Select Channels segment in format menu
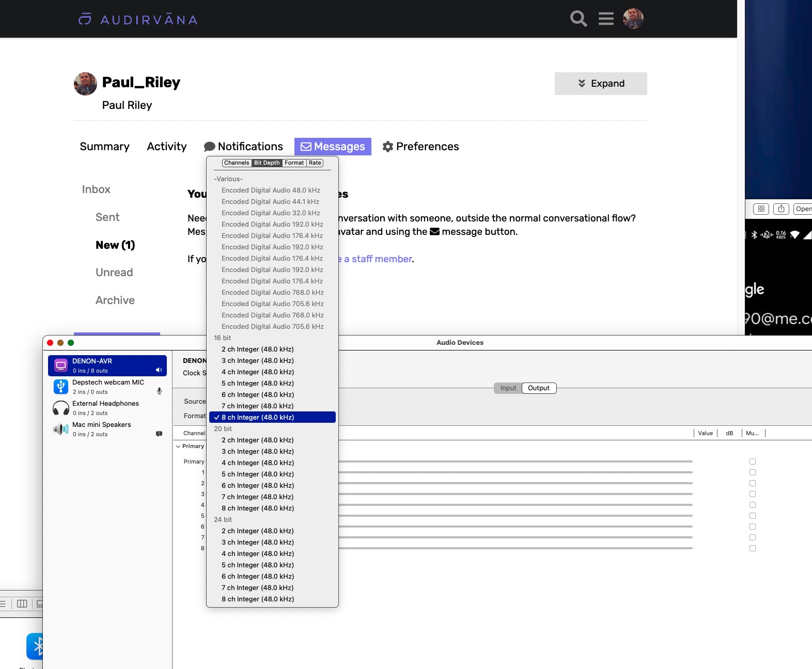812x669 pixels. [x=237, y=163]
